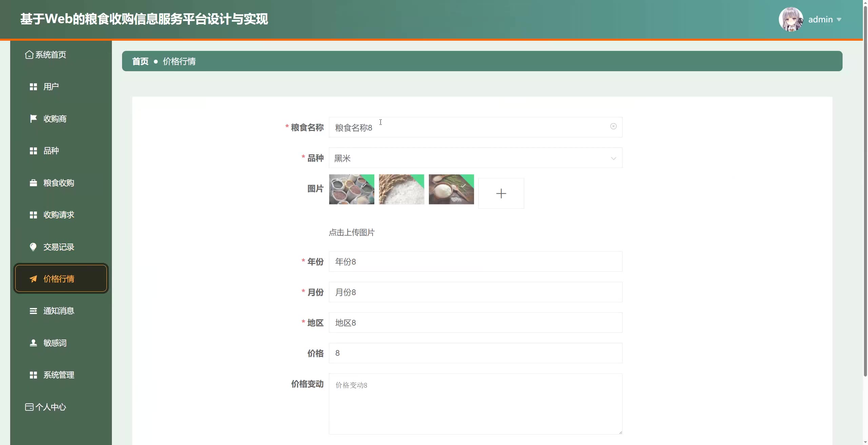Click the grid icon next to 用户
The height and width of the screenshot is (445, 868).
click(x=33, y=87)
